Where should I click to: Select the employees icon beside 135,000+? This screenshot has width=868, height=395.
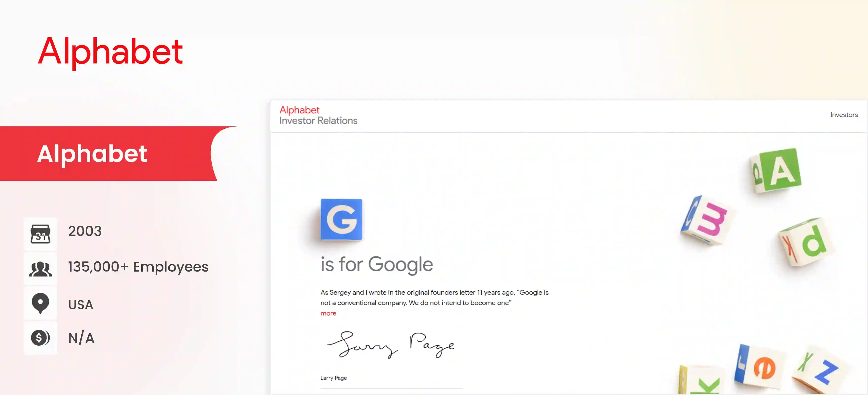coord(40,268)
